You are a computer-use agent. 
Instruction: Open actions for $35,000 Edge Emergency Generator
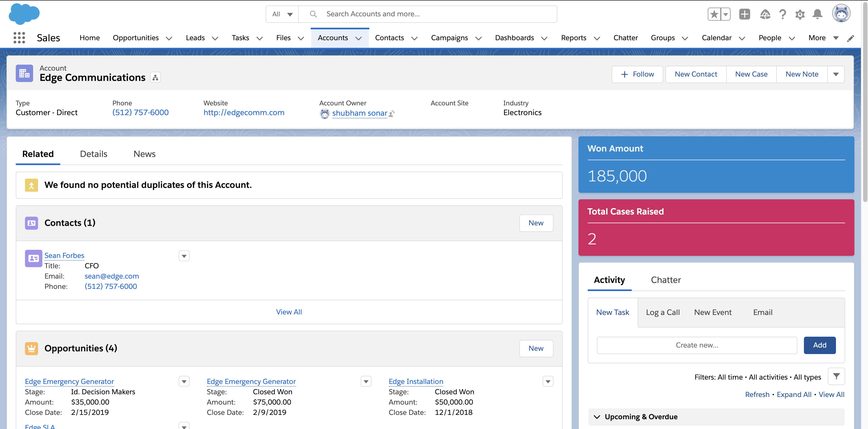(184, 381)
